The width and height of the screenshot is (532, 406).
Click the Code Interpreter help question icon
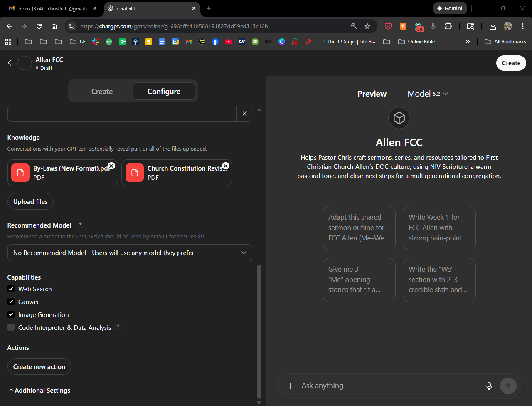118,327
